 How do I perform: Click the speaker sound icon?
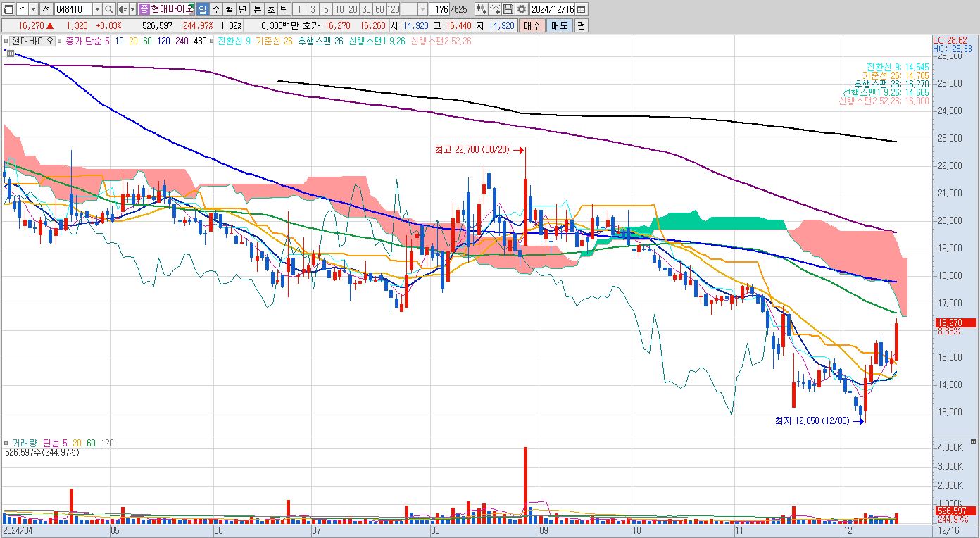coord(122,9)
